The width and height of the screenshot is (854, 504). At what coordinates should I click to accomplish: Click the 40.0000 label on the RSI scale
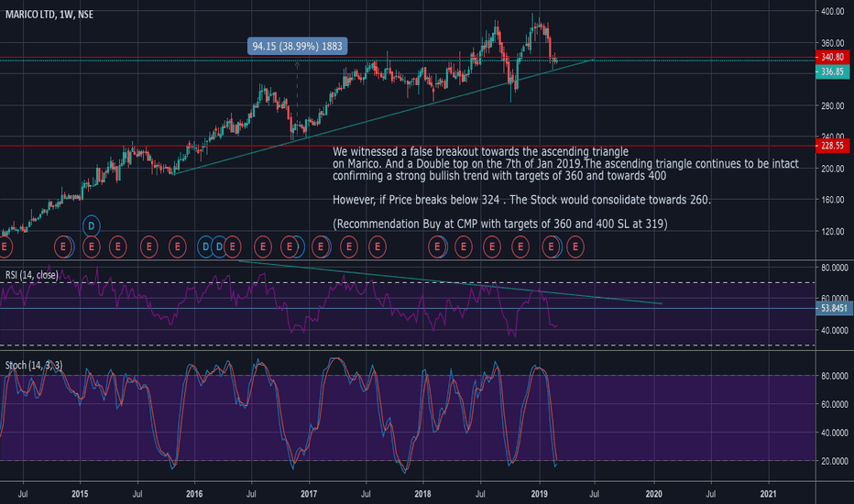(x=835, y=330)
